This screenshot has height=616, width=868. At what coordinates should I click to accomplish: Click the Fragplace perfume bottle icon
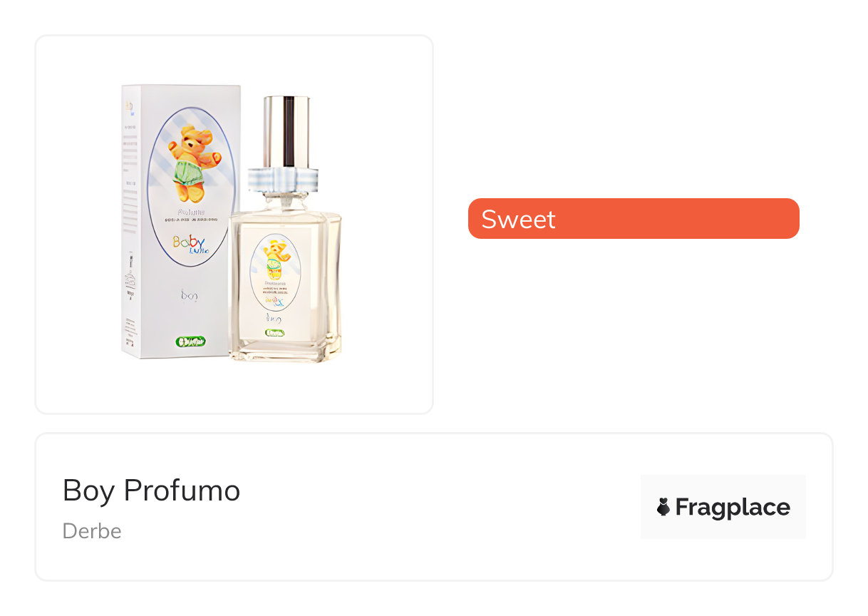click(x=663, y=507)
